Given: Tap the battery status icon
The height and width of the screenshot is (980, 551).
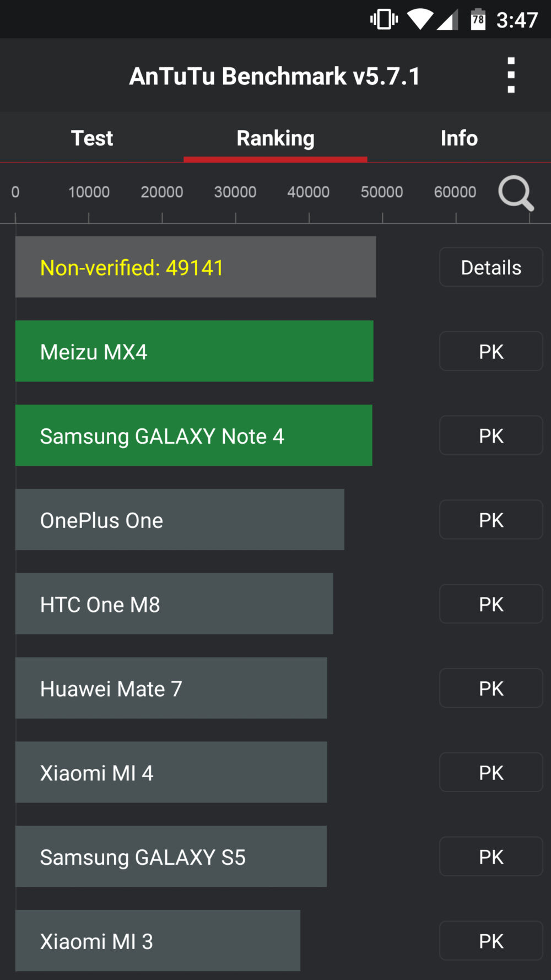Looking at the screenshot, I should [x=478, y=20].
